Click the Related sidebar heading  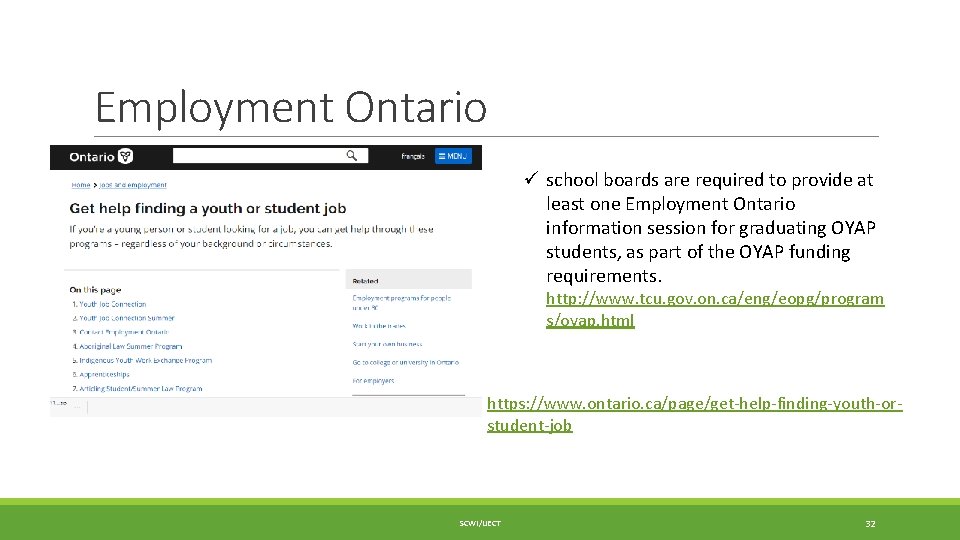[365, 281]
